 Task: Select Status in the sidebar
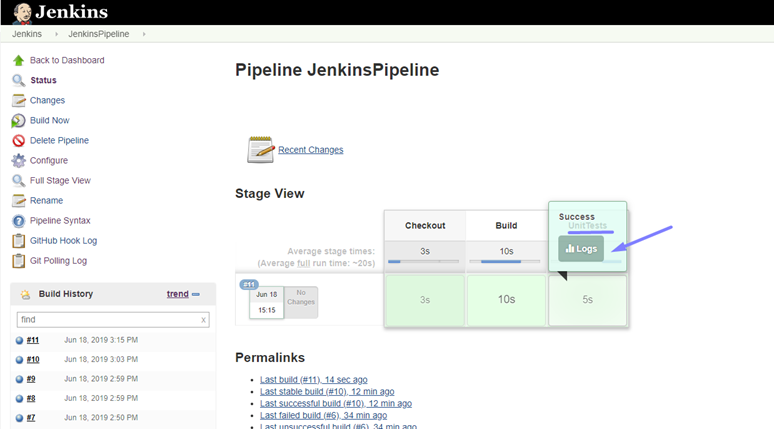tap(43, 80)
